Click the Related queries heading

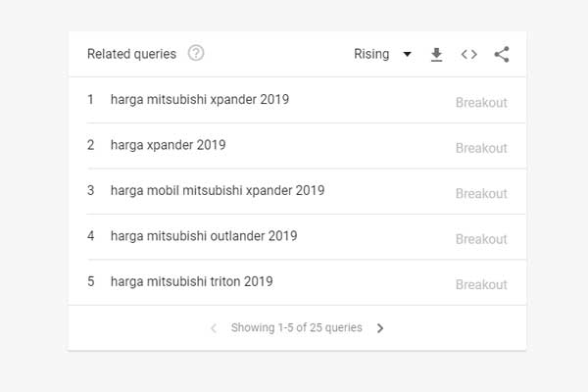(x=131, y=54)
